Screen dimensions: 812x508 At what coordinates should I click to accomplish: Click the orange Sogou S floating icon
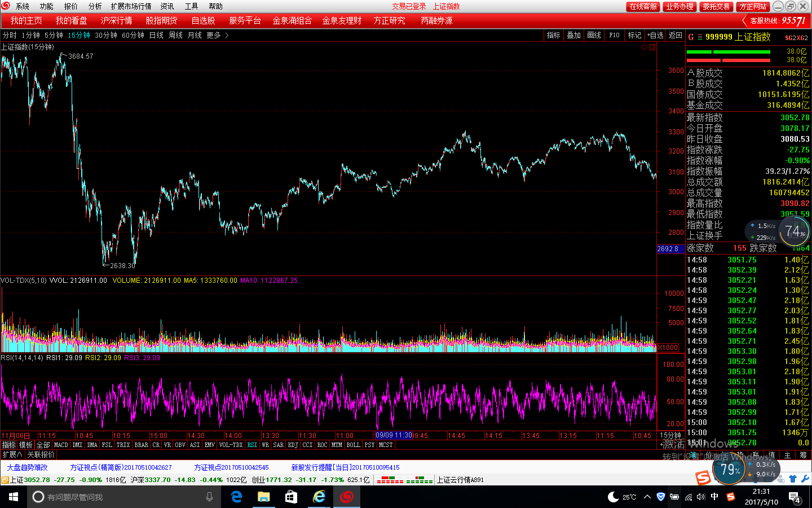tap(703, 478)
